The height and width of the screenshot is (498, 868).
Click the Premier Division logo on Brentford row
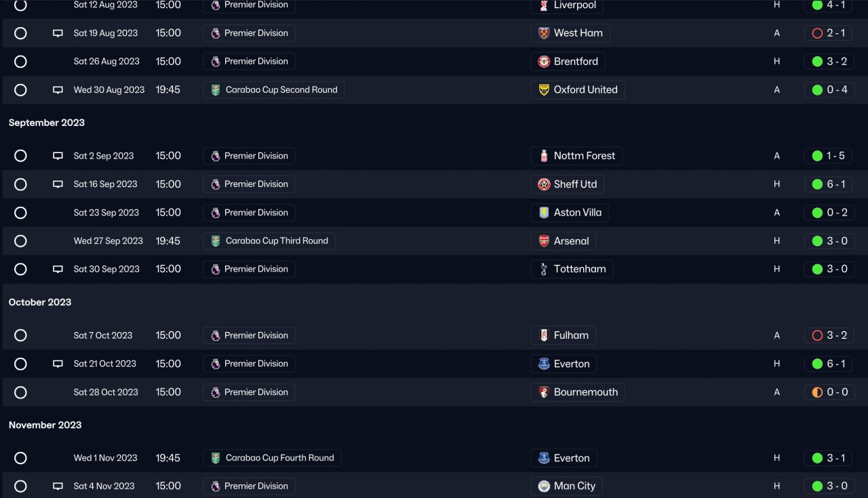click(x=216, y=62)
